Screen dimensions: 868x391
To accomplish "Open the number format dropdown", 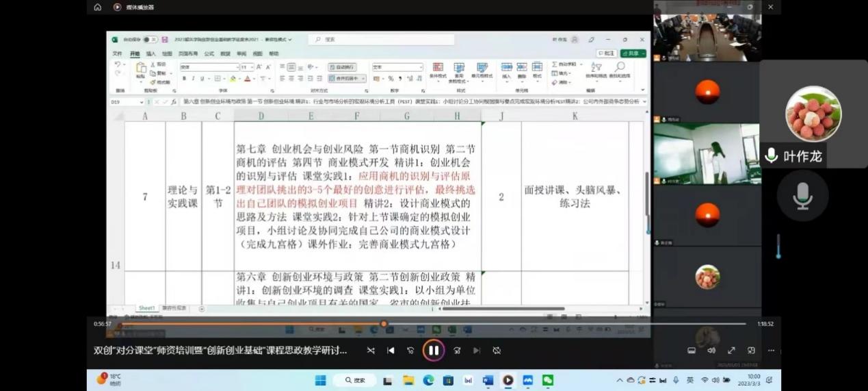I will (420, 67).
